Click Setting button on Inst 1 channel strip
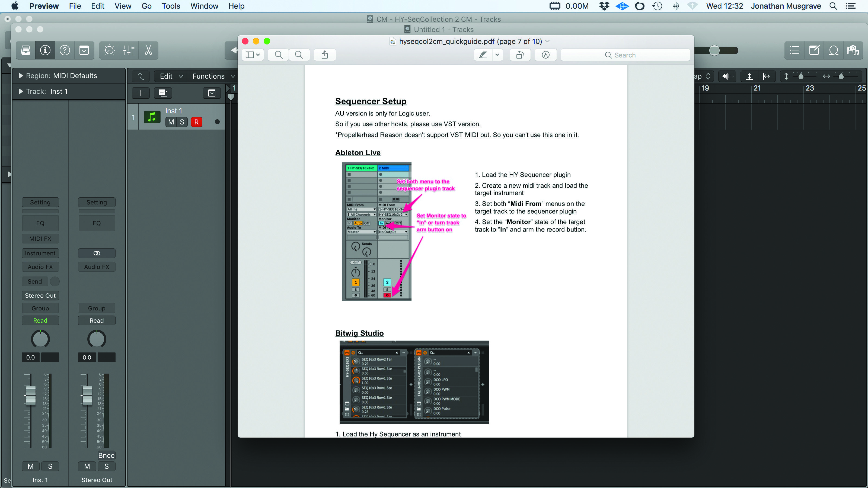This screenshot has height=488, width=868. click(40, 203)
